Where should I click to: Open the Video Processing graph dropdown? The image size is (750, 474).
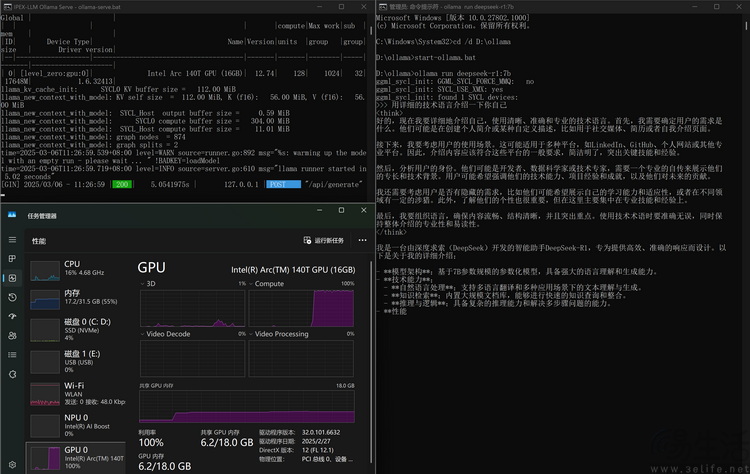tap(278, 334)
